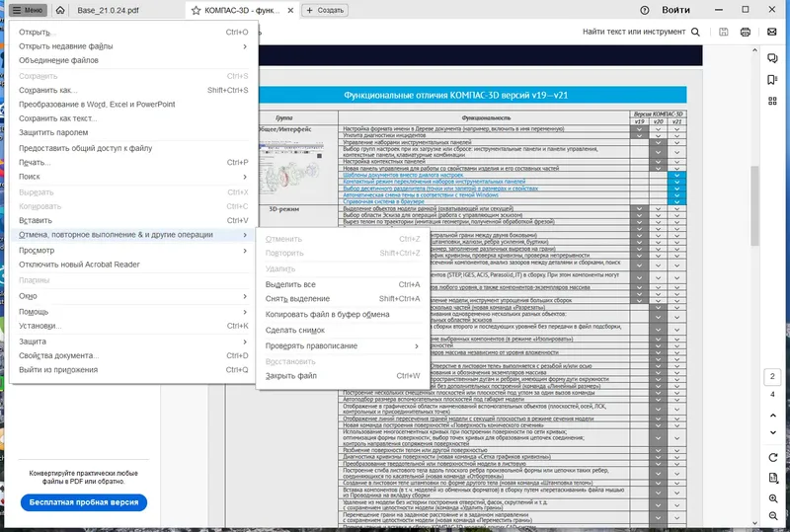
Task: Open the Help question mark icon
Action: click(645, 10)
